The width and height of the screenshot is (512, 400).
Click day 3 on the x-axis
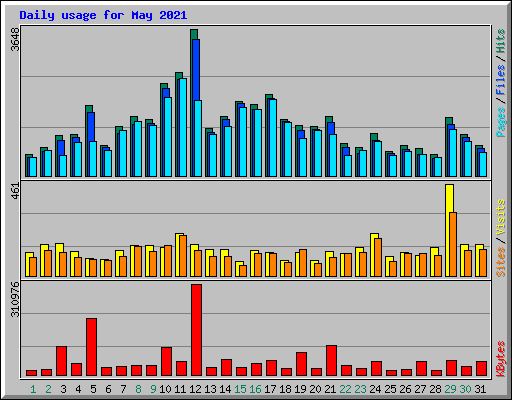[x=63, y=389]
